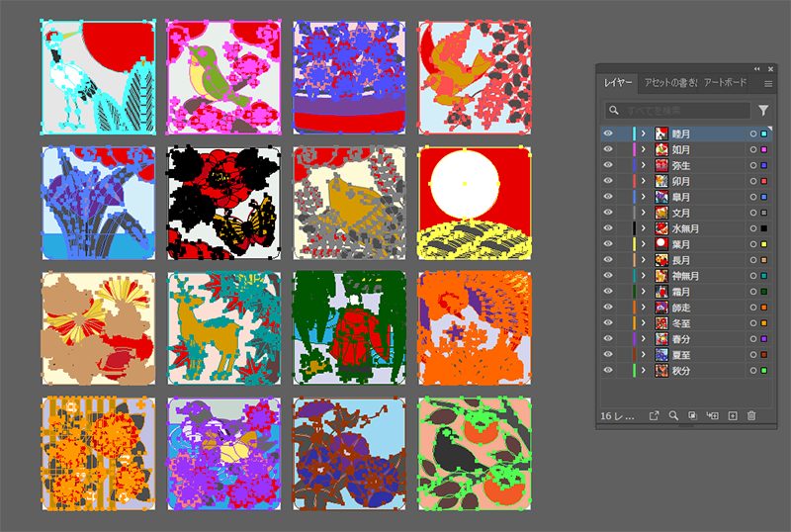
Task: Expand the 神無月 layer chevron
Action: [644, 276]
